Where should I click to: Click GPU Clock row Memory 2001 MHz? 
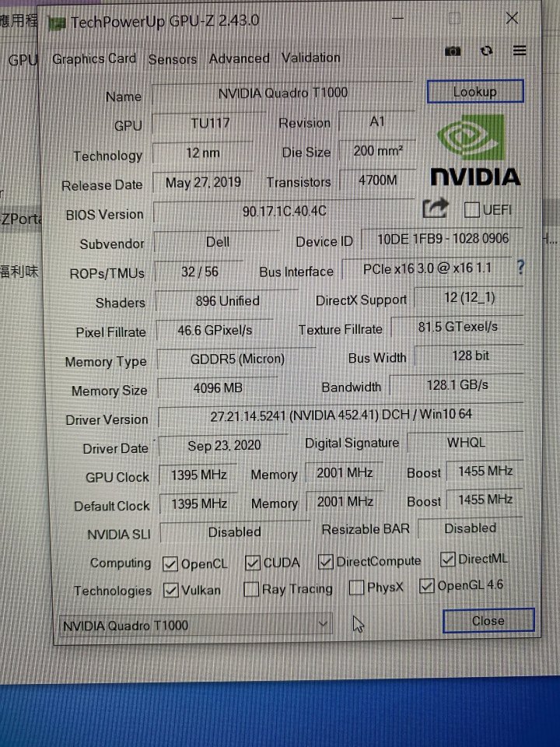point(345,472)
